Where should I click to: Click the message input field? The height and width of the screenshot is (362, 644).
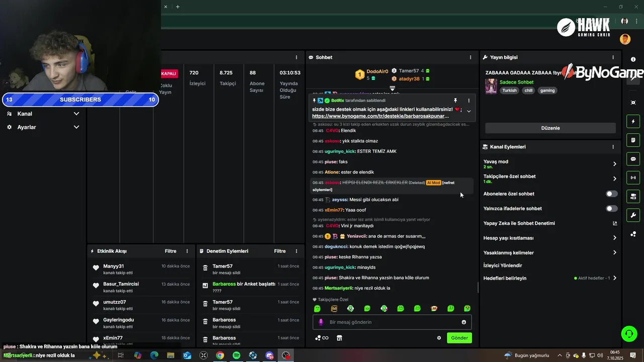[392, 322]
